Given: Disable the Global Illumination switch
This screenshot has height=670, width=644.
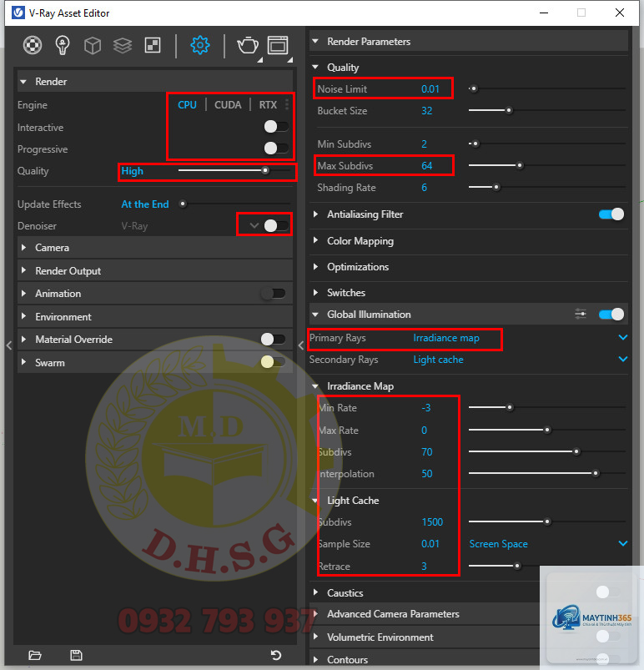Looking at the screenshot, I should point(611,315).
